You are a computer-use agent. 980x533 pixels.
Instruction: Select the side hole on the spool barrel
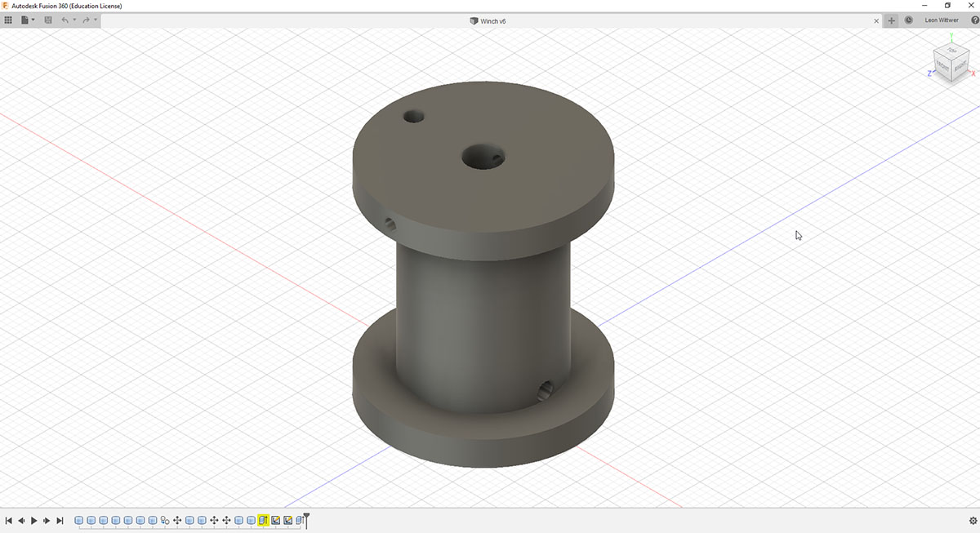click(x=545, y=390)
